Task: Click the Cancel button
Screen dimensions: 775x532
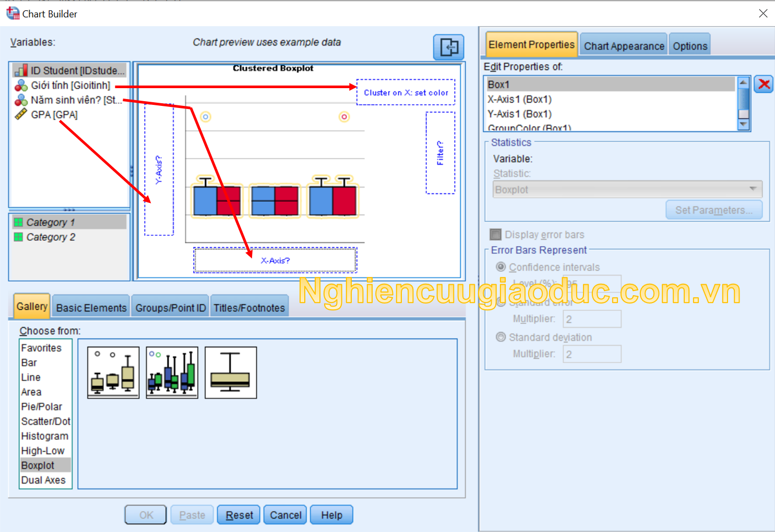Action: click(285, 515)
